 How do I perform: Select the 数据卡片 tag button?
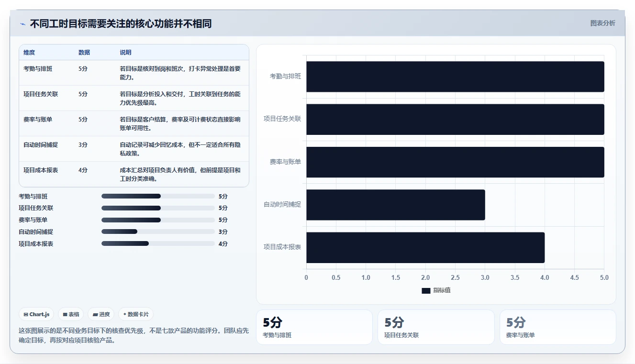pyautogui.click(x=136, y=314)
